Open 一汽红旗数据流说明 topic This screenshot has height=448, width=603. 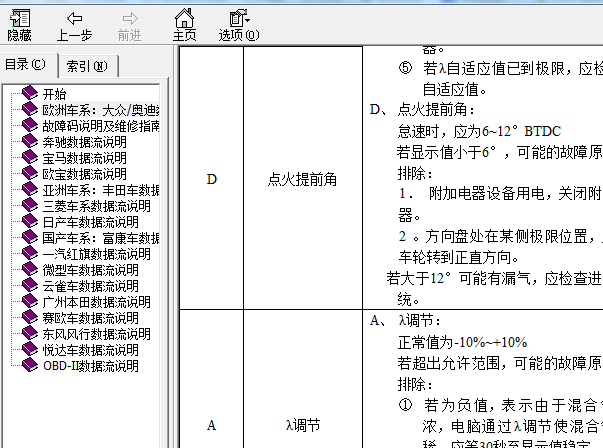(96, 254)
